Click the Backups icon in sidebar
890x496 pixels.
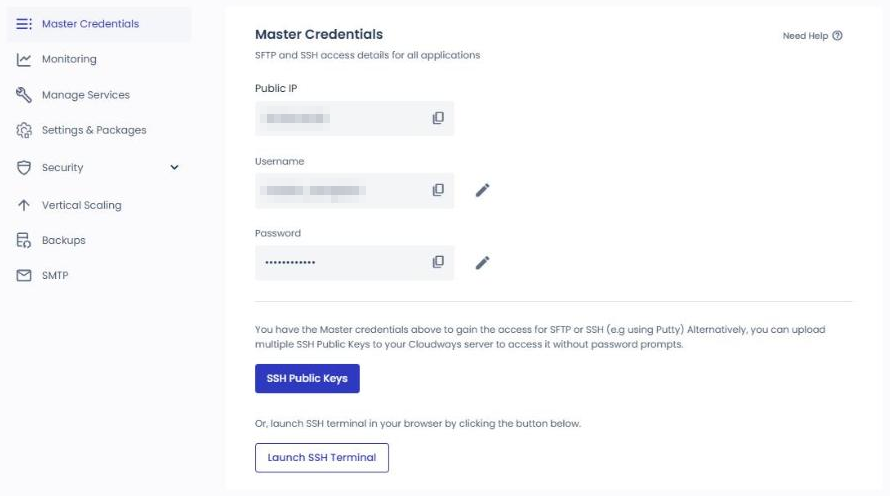tap(24, 240)
